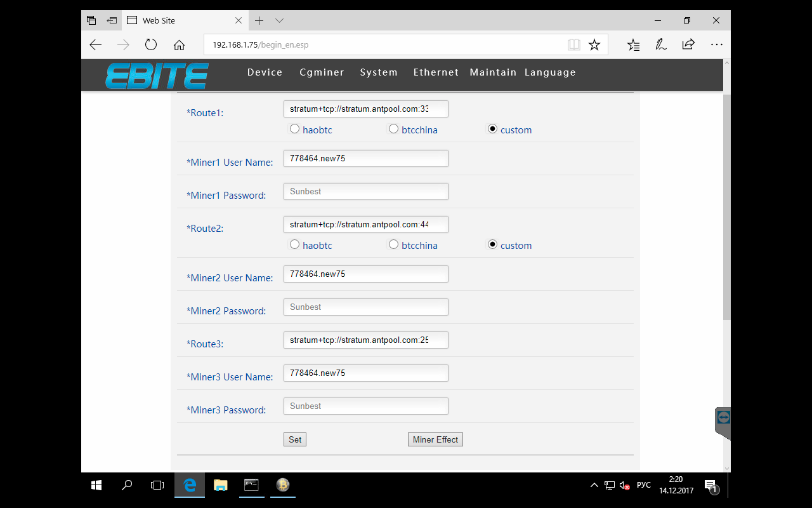Open Action Center notifications icon

coord(710,486)
